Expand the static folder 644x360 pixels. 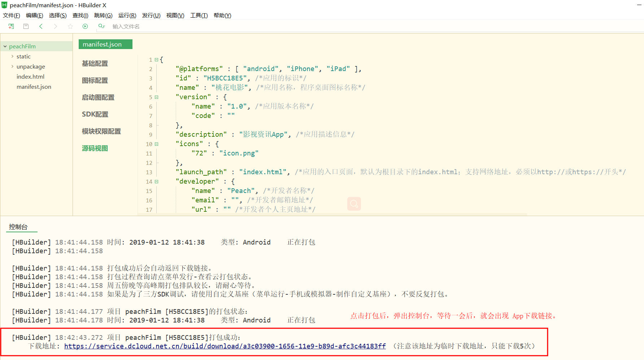click(x=12, y=56)
